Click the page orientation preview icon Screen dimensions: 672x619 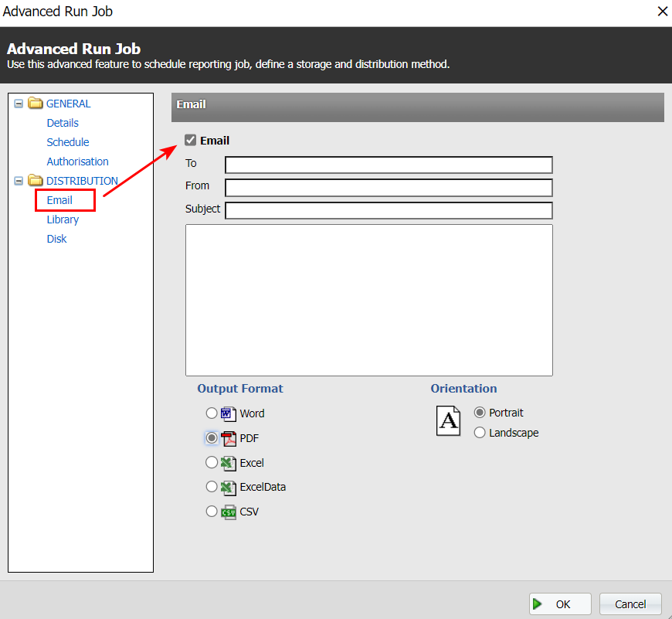pyautogui.click(x=448, y=421)
